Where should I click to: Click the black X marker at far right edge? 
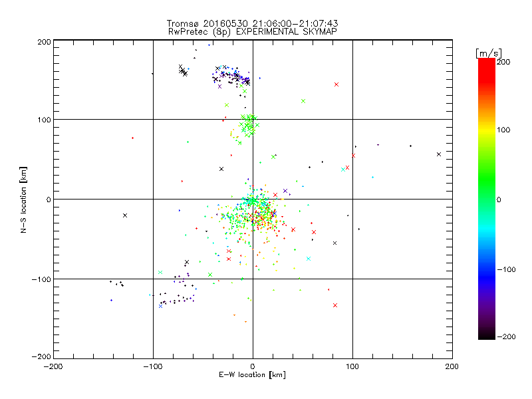point(439,154)
